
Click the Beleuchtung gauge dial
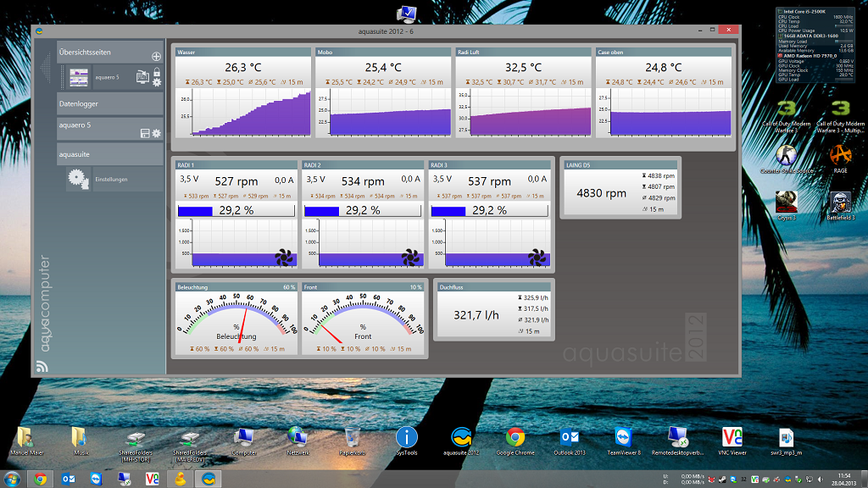(x=236, y=318)
